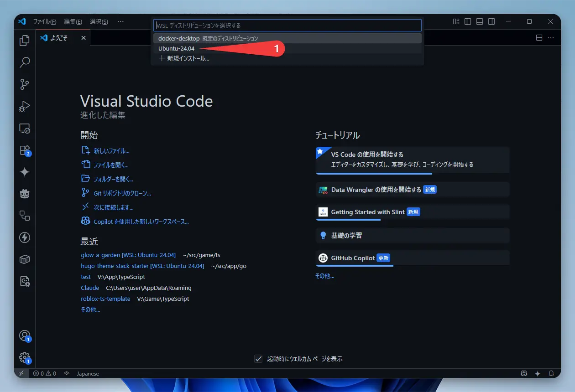Open the Manage gear icon
The width and height of the screenshot is (575, 392).
[x=25, y=357]
